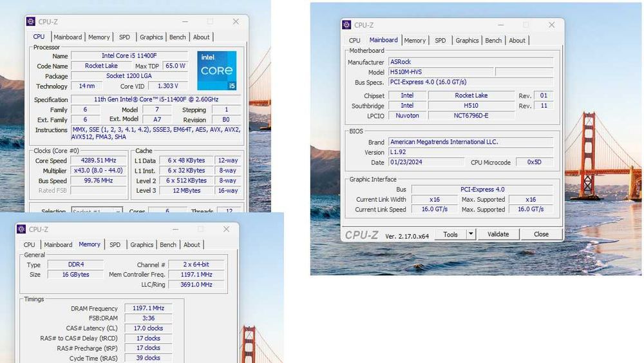The width and height of the screenshot is (644, 363).
Task: Go to SPD tab in the Memory window
Action: click(115, 244)
